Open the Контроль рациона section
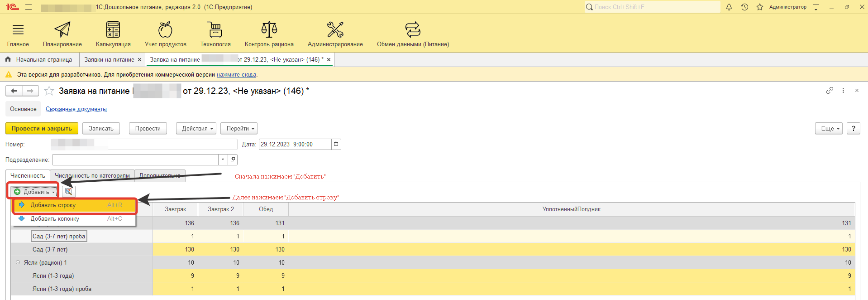The width and height of the screenshot is (868, 300). pyautogui.click(x=269, y=34)
